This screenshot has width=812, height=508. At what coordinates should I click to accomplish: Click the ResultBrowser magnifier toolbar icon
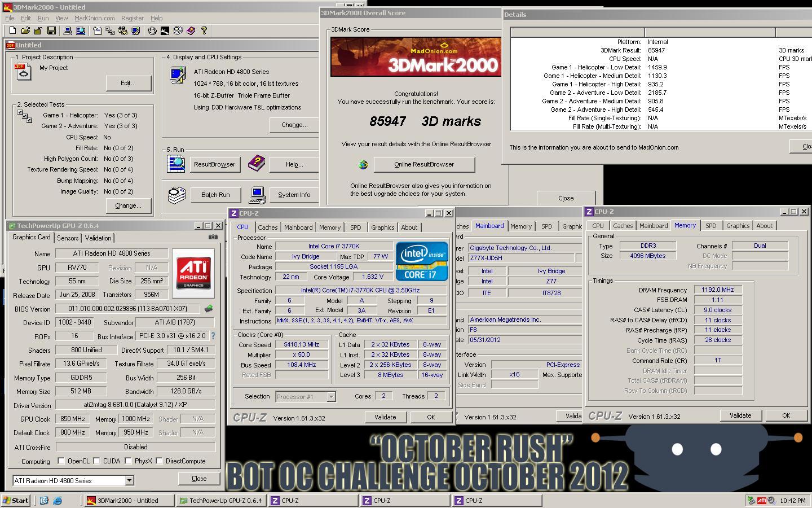pyautogui.click(x=81, y=30)
